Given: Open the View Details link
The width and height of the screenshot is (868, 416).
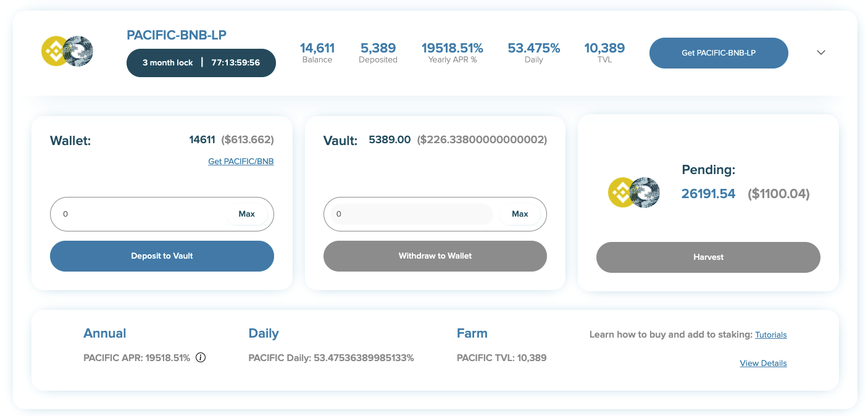Looking at the screenshot, I should (763, 363).
